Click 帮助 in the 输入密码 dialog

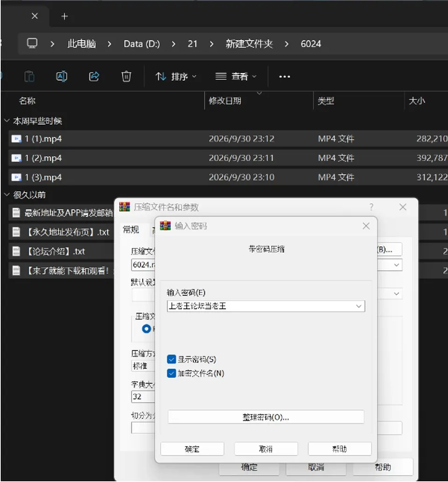(340, 449)
